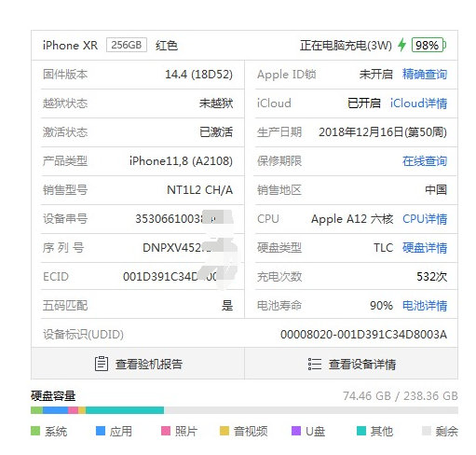The image size is (476, 455).
Task: Click the 532次 charge count value
Action: pyautogui.click(x=431, y=277)
